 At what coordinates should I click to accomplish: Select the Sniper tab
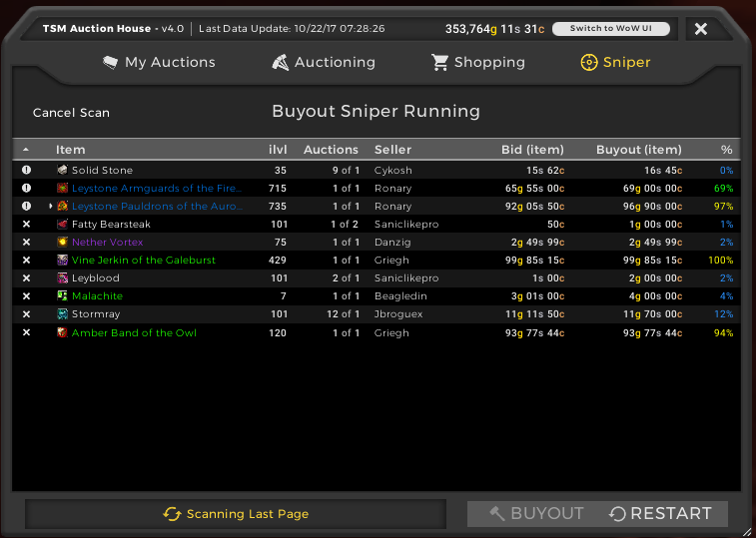coord(616,62)
